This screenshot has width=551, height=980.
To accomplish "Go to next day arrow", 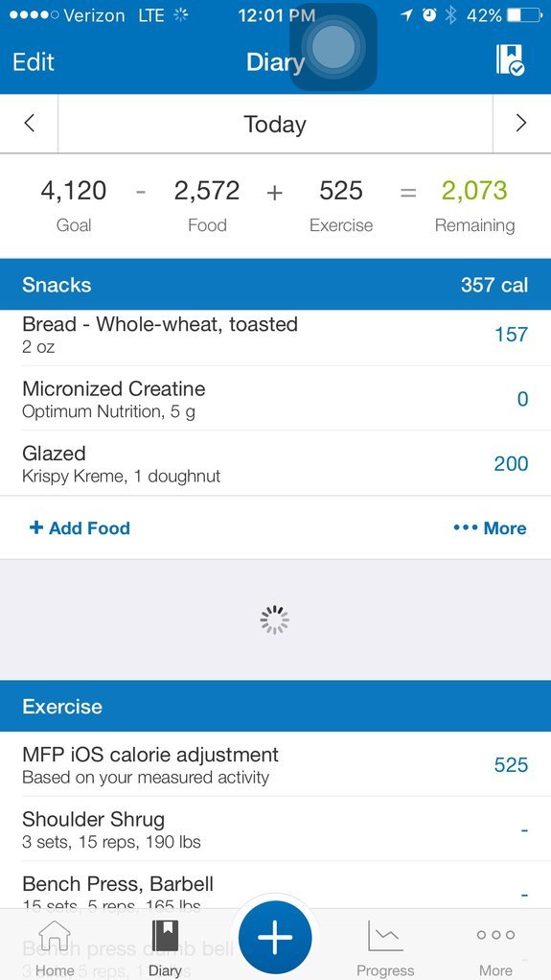I will point(521,123).
